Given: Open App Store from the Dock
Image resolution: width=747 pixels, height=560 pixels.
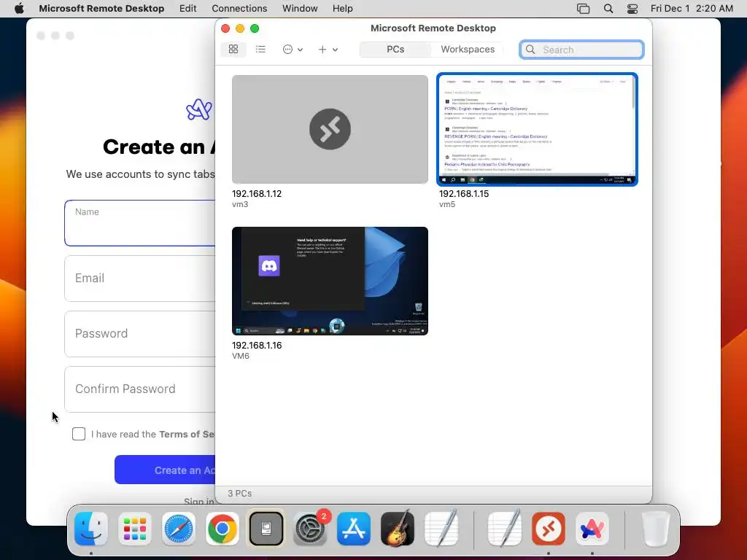Looking at the screenshot, I should click(x=354, y=529).
